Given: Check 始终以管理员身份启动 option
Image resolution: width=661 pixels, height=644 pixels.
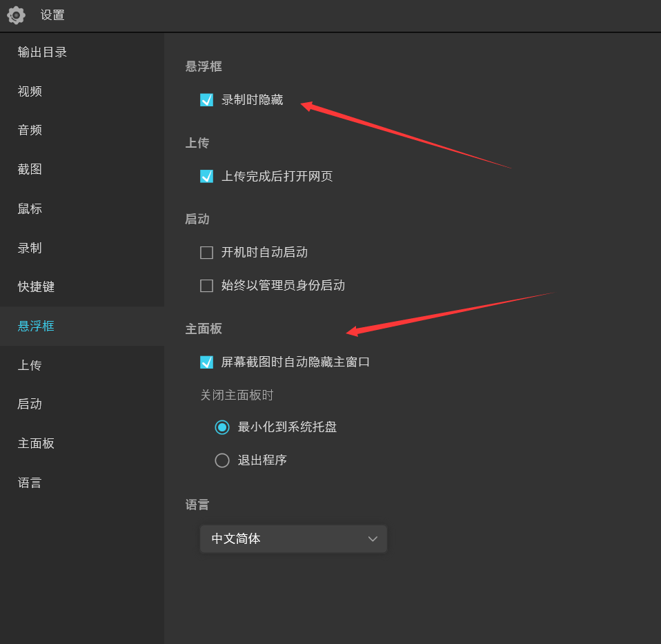Looking at the screenshot, I should (x=206, y=286).
